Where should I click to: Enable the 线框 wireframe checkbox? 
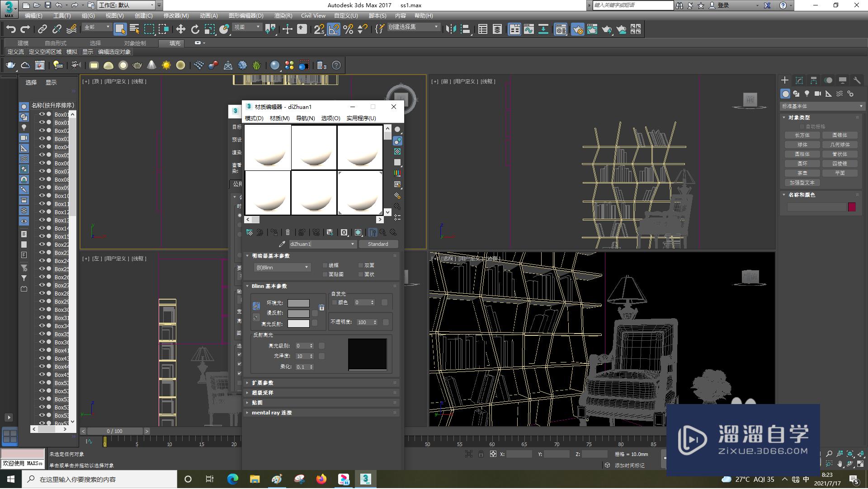coord(325,265)
